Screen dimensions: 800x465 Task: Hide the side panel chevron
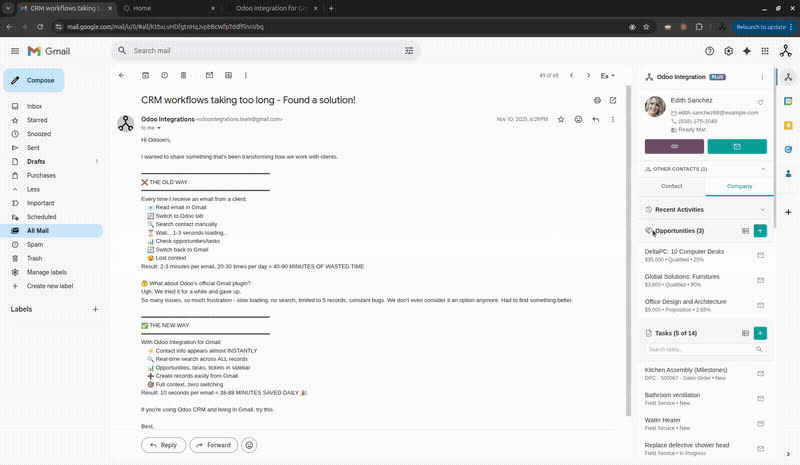(x=788, y=454)
